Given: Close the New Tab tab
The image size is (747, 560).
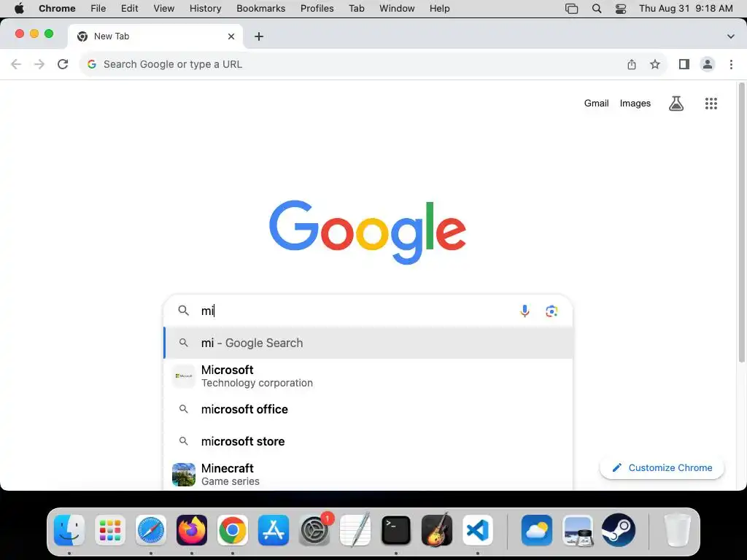Looking at the screenshot, I should [231, 36].
